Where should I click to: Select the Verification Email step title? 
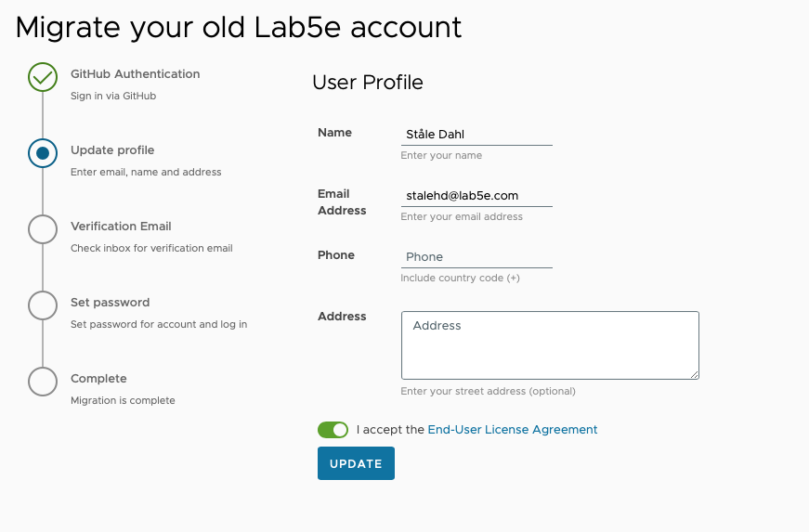[x=121, y=227]
